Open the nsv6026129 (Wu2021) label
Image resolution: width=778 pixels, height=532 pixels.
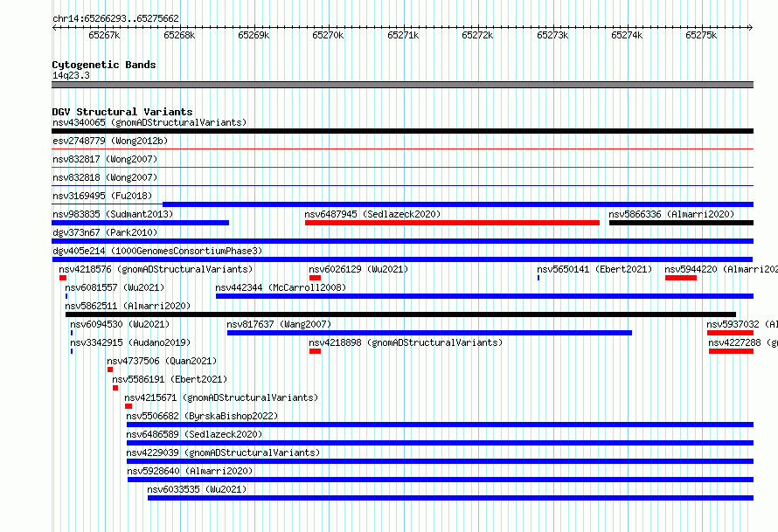(358, 269)
